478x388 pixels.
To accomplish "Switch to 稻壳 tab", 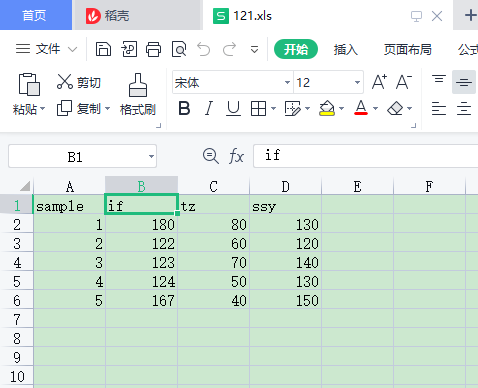I will (137, 15).
